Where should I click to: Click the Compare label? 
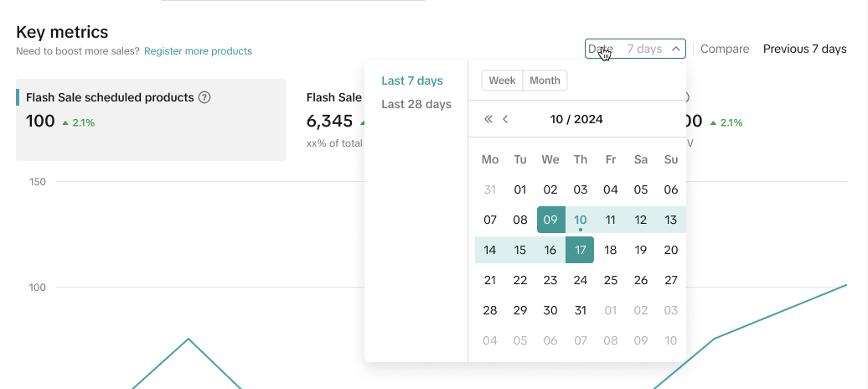pyautogui.click(x=725, y=49)
